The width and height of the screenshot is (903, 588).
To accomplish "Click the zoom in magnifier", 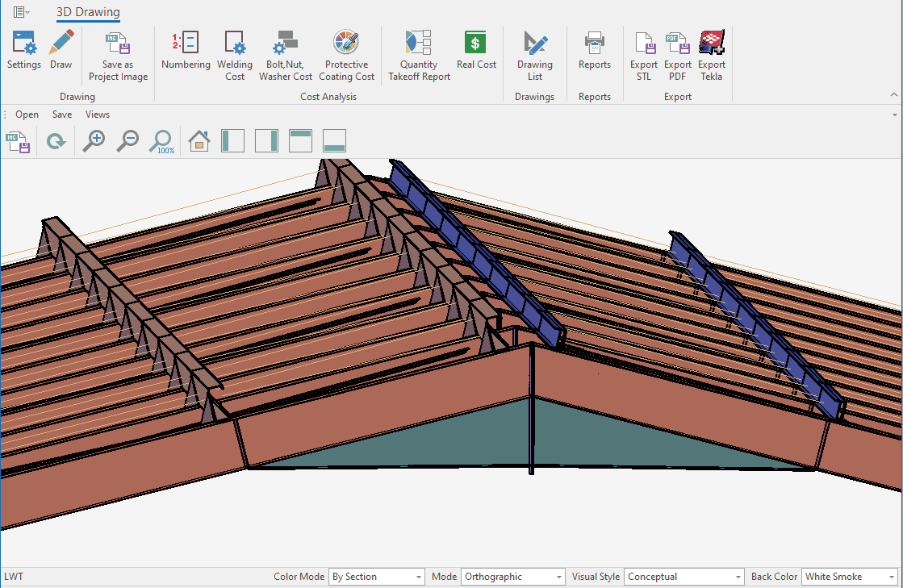I will point(94,141).
